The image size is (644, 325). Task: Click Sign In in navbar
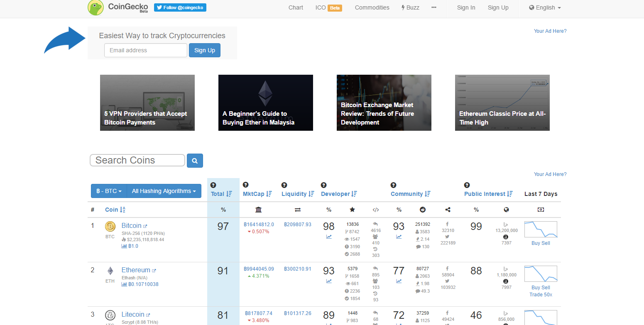(x=466, y=7)
